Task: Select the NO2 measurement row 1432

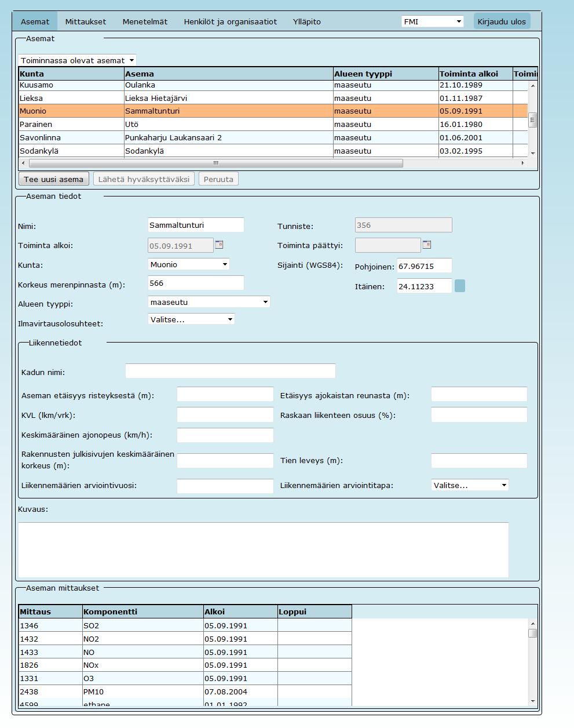Action: pyautogui.click(x=185, y=639)
